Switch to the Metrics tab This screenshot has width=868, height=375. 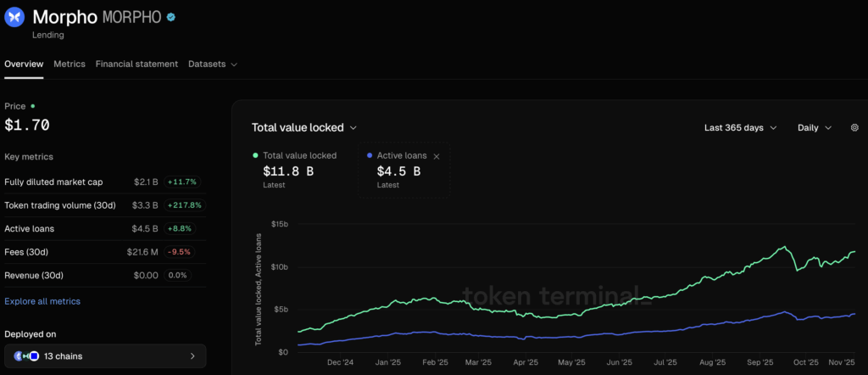70,64
